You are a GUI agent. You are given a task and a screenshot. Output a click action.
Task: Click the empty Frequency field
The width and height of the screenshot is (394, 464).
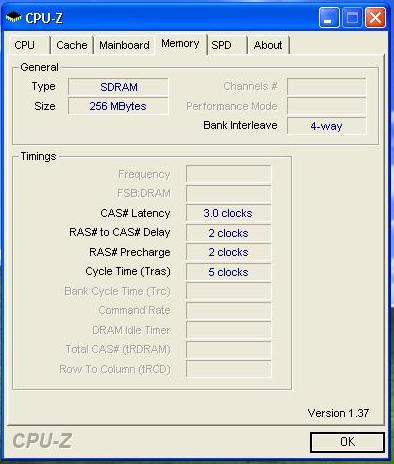(x=229, y=174)
